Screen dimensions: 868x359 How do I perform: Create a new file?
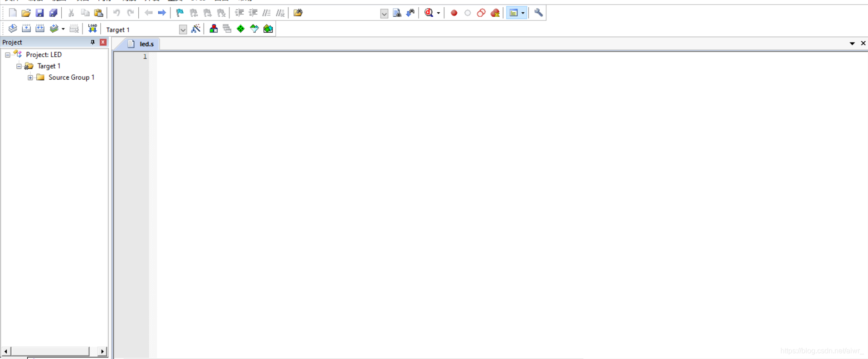13,13
